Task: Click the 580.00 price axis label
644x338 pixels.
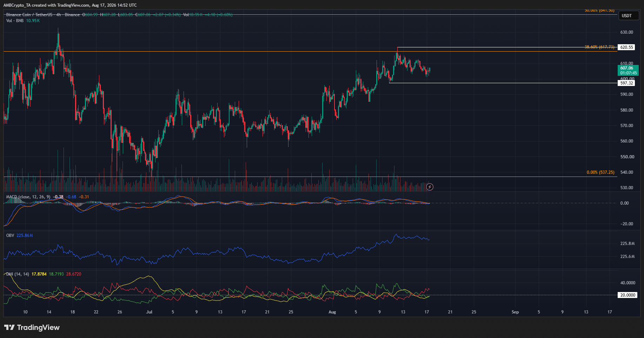Action: (x=627, y=110)
